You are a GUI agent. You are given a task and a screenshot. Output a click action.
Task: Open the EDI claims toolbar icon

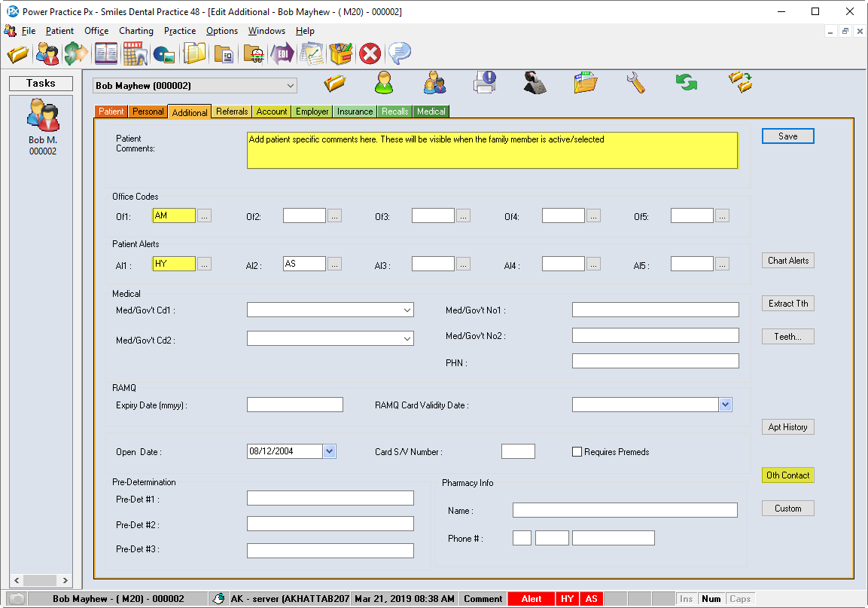[282, 54]
